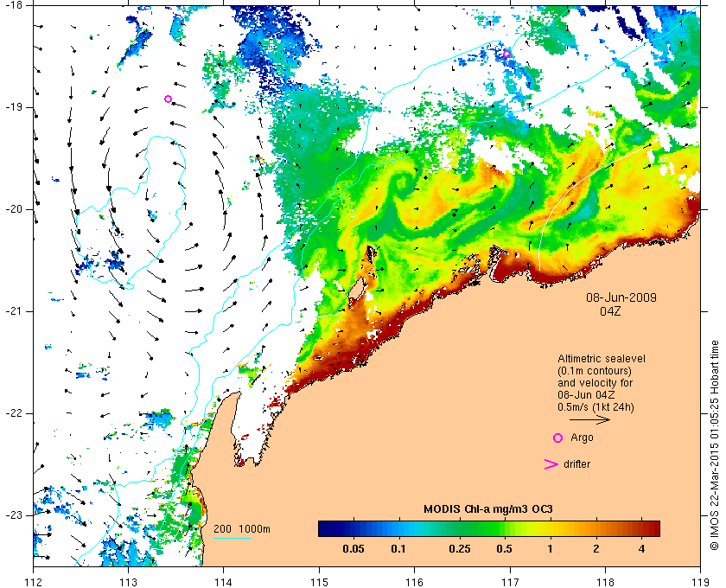This screenshot has width=726, height=588.
Task: Click the latitude label '-22'
Action: [x=14, y=413]
